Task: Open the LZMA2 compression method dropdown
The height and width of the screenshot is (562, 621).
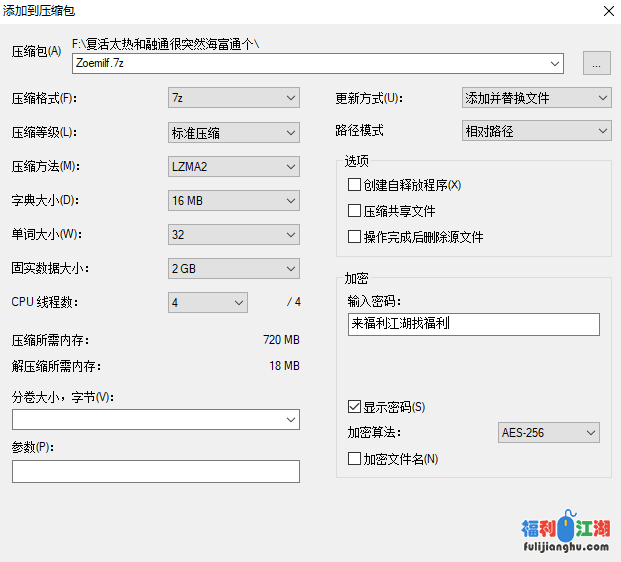Action: [x=234, y=167]
